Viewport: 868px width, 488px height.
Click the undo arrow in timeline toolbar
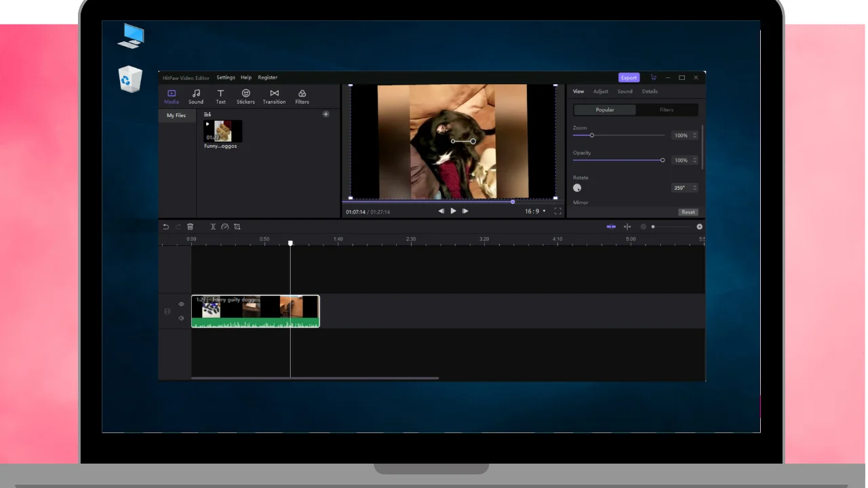[x=165, y=226]
